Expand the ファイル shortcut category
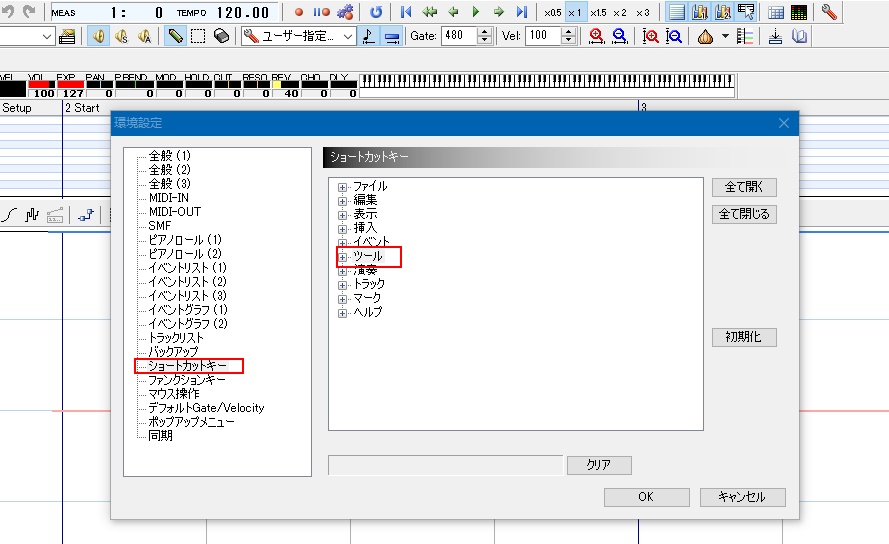 point(342,187)
